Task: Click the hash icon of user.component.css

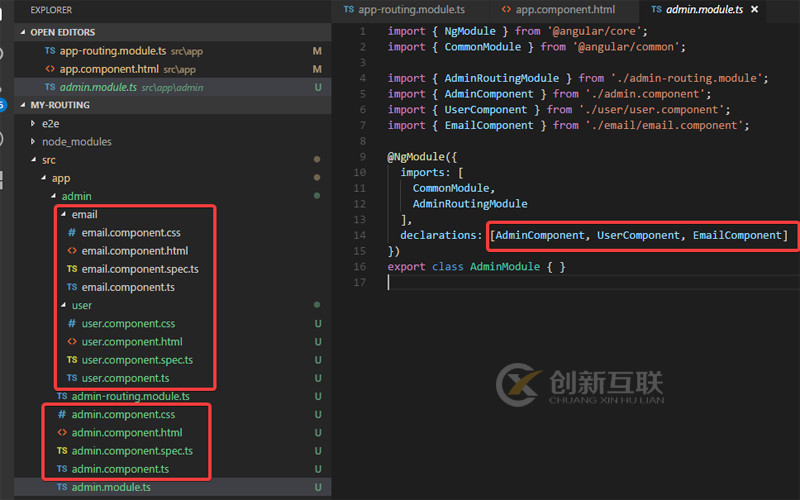Action: (72, 323)
